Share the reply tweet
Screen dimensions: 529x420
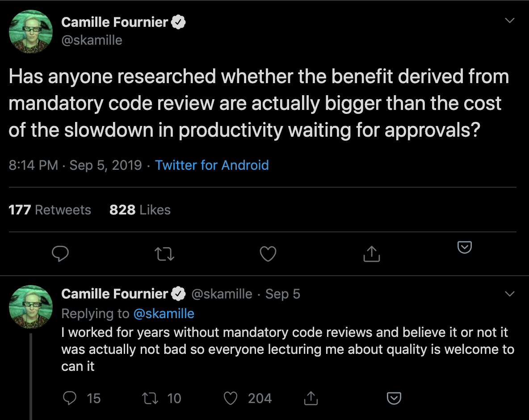tap(311, 398)
